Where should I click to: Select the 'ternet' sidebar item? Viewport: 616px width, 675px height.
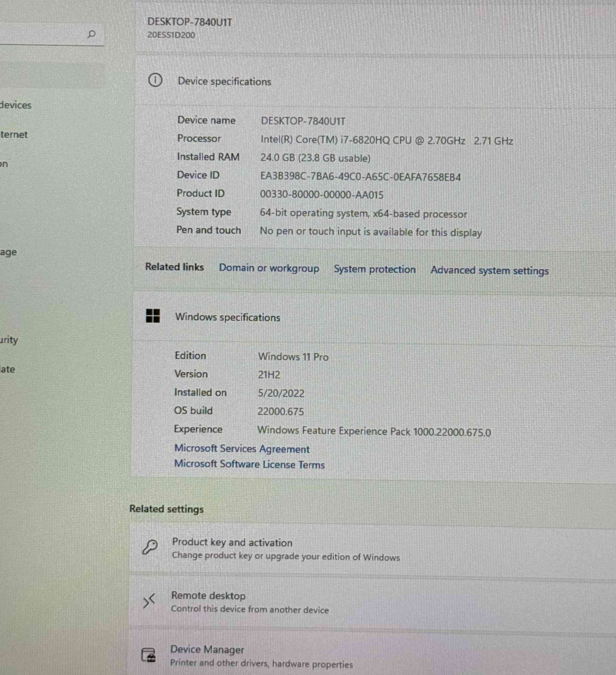pyautogui.click(x=14, y=134)
